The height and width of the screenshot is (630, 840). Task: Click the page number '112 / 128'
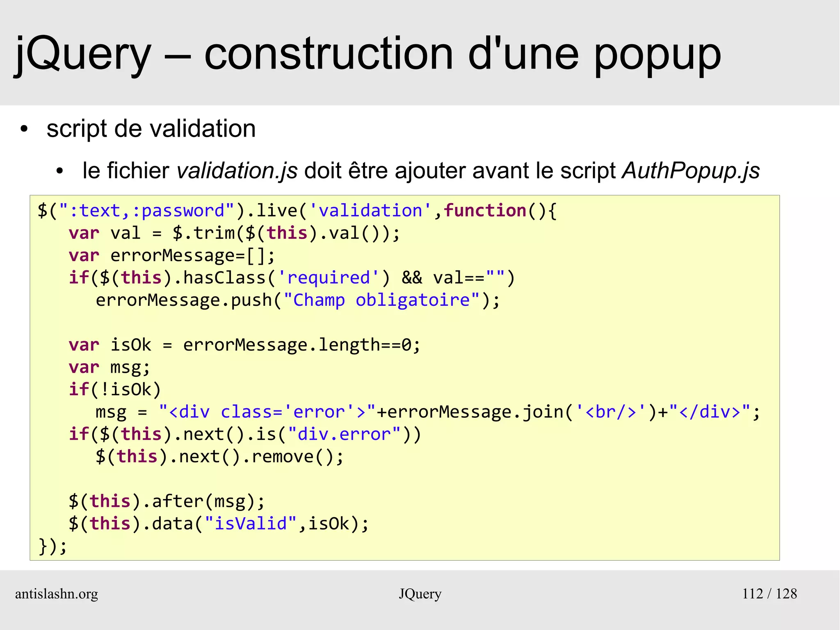[769, 594]
